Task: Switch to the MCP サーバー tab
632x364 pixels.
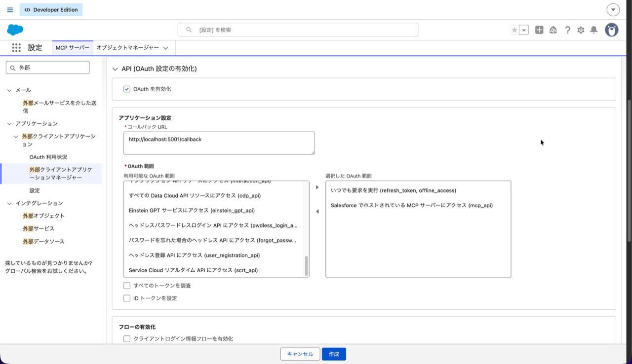Action: pos(72,48)
